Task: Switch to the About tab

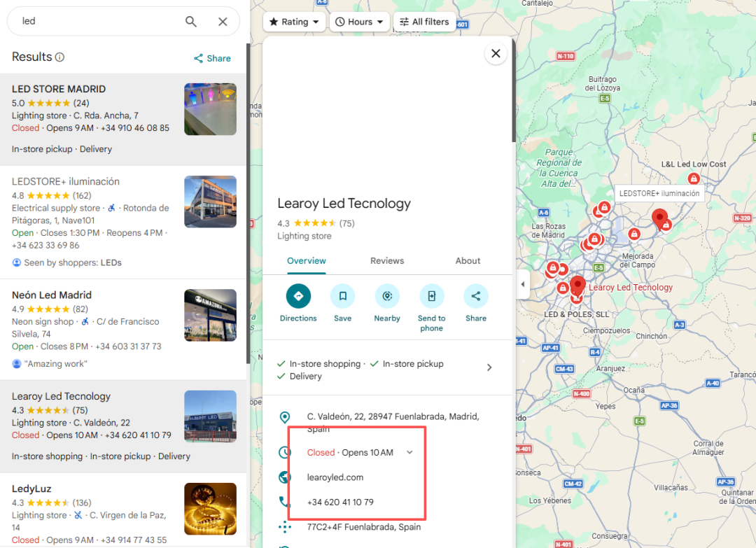Action: click(x=468, y=261)
